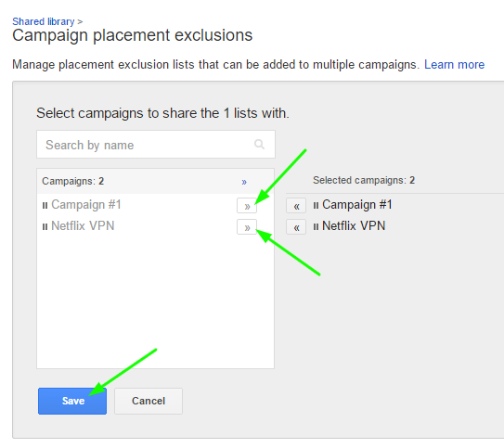Click paused icon beside selected Campaign #1
Image resolution: width=504 pixels, height=448 pixels.
316,205
